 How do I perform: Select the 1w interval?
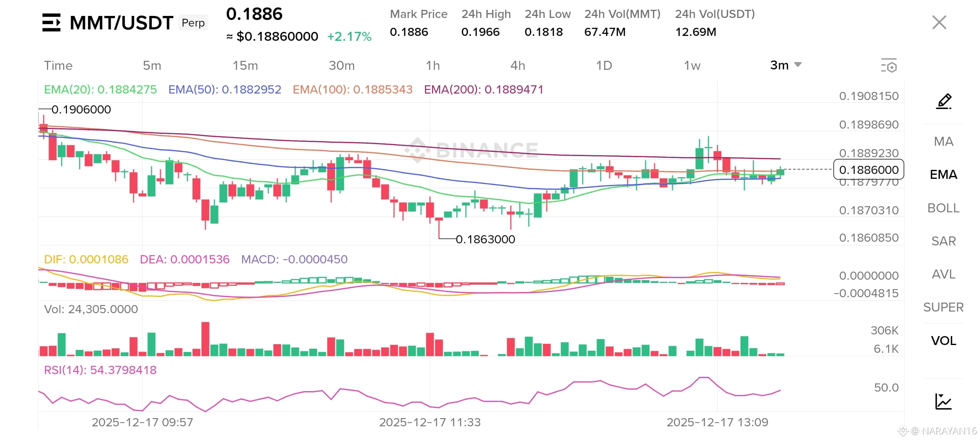point(692,65)
